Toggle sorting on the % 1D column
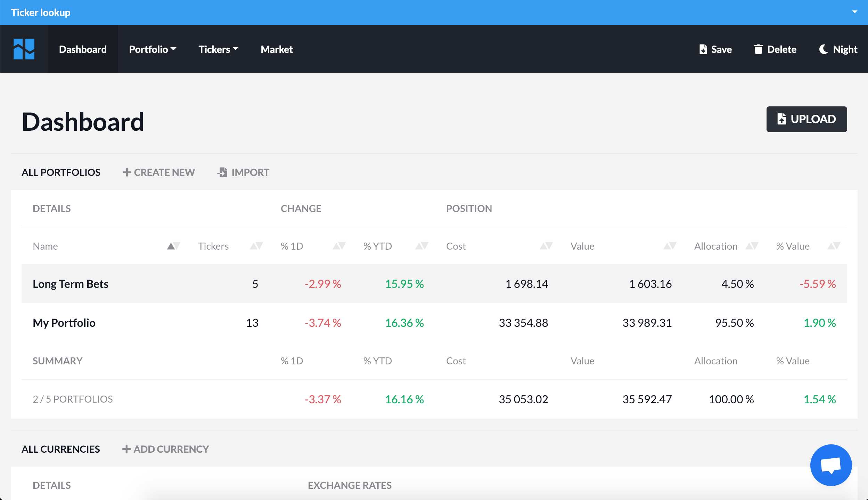The width and height of the screenshot is (868, 500). click(339, 246)
